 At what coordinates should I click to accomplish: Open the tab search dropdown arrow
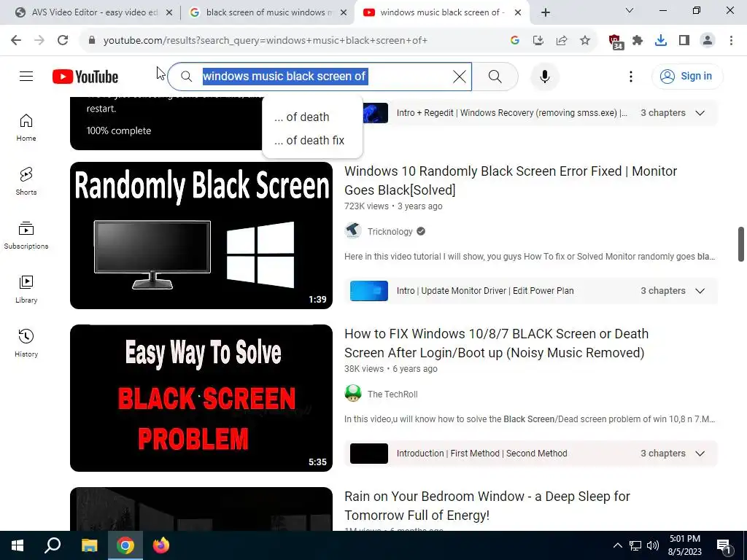[630, 10]
